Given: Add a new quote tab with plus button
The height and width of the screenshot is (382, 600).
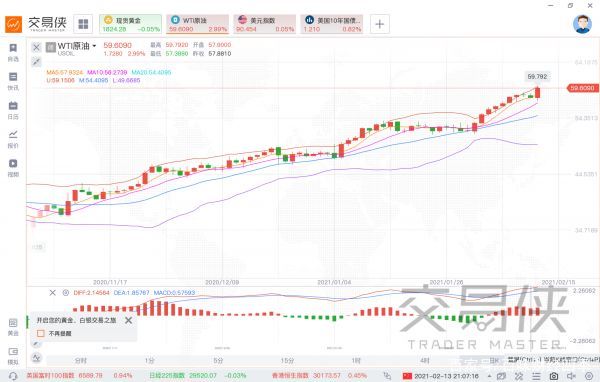Looking at the screenshot, I should [380, 24].
